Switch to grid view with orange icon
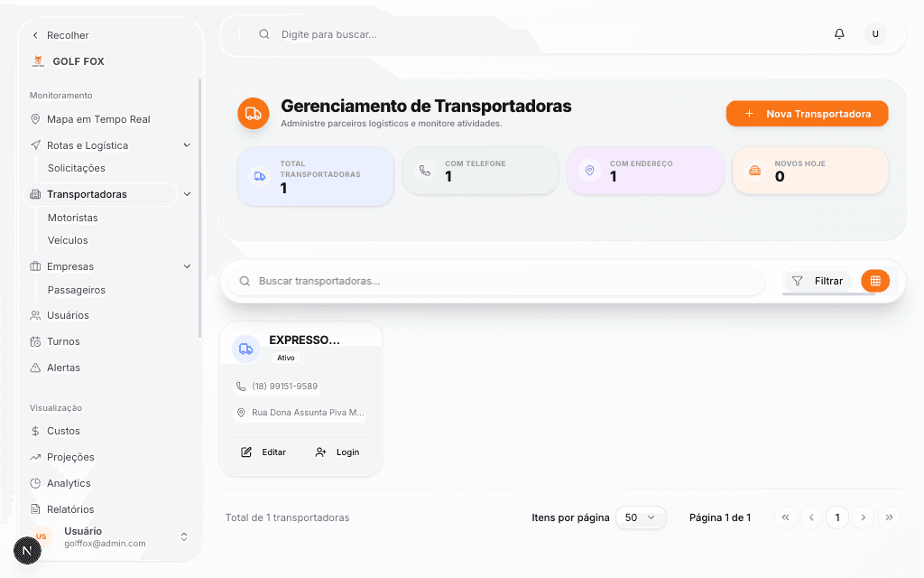The height and width of the screenshot is (578, 924). (874, 280)
